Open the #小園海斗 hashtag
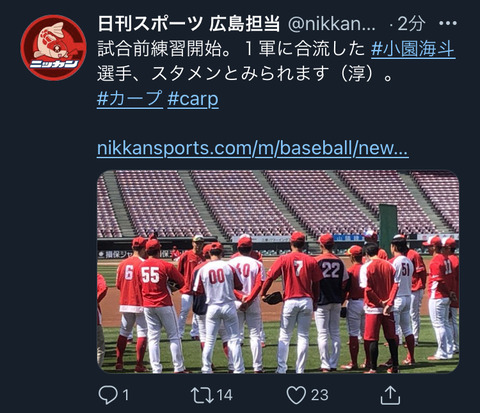 413,49
